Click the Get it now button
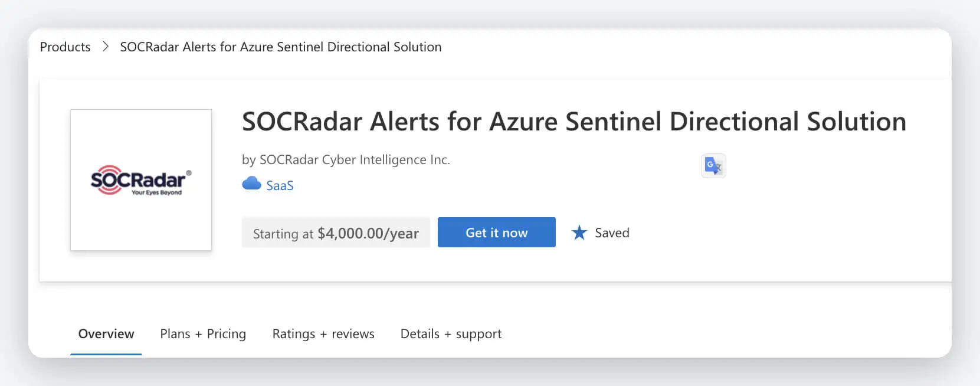This screenshot has width=980, height=386. [x=497, y=233]
